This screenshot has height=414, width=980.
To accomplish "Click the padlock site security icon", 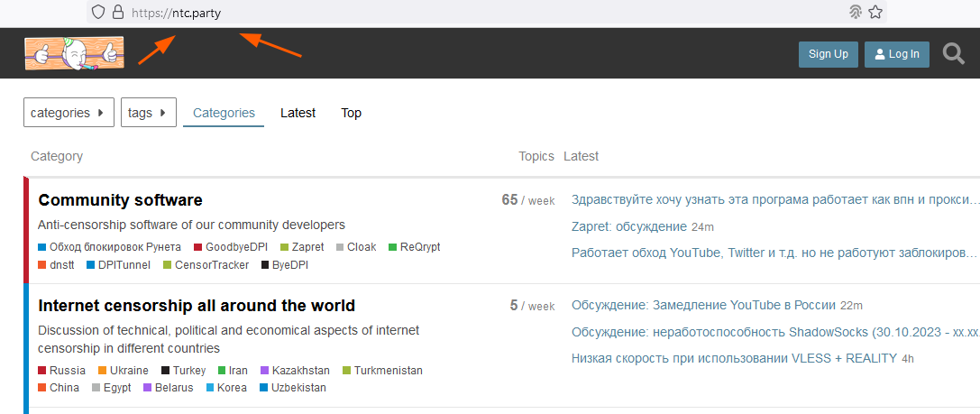I will (x=117, y=13).
